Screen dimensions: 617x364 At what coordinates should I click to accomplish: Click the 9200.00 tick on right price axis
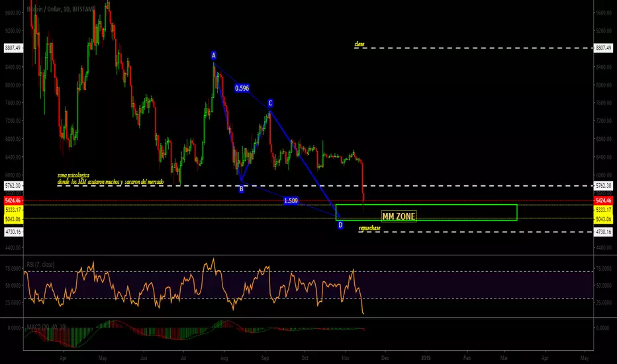tap(604, 30)
